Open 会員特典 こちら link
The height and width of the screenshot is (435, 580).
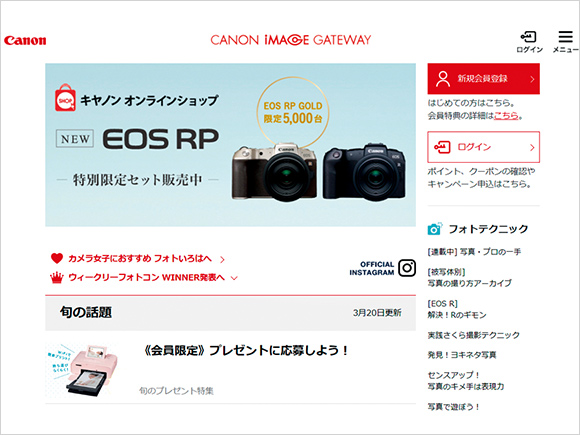point(506,116)
